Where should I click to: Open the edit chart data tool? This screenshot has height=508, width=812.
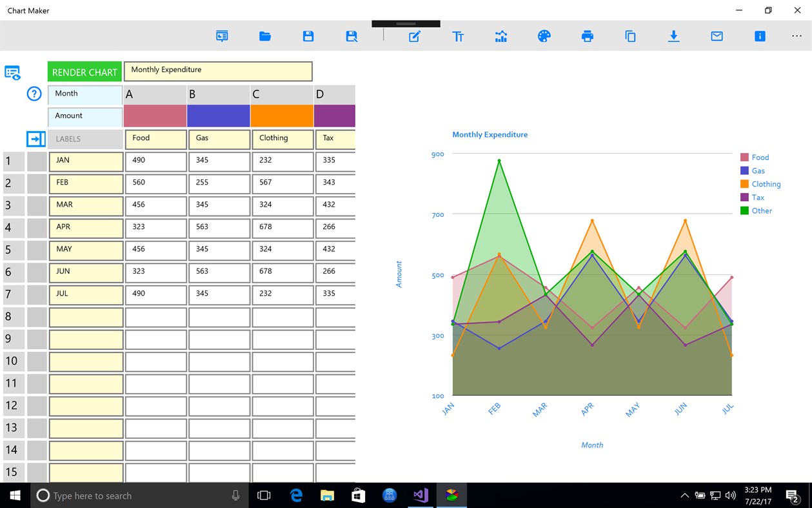click(413, 36)
